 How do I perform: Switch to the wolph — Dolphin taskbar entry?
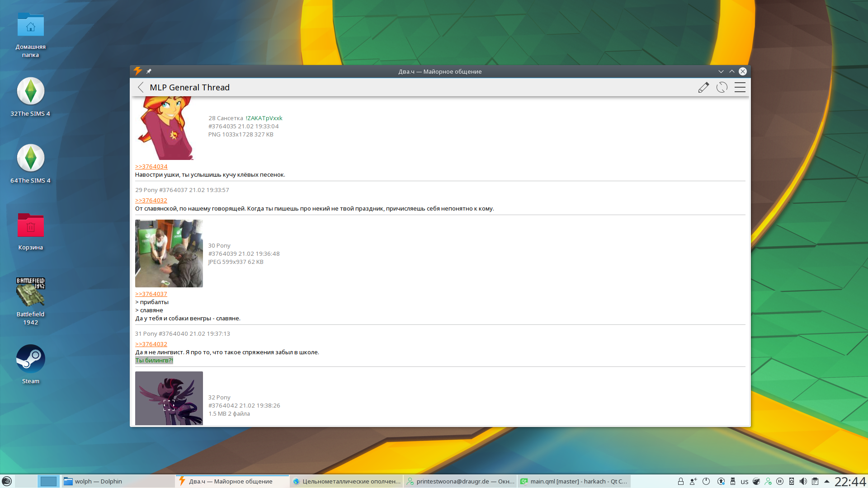(118, 481)
